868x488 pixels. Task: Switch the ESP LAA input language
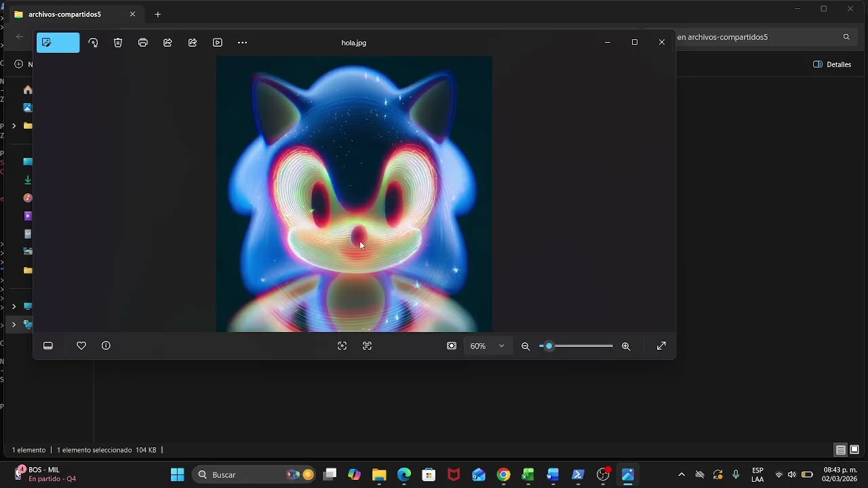[757, 474]
